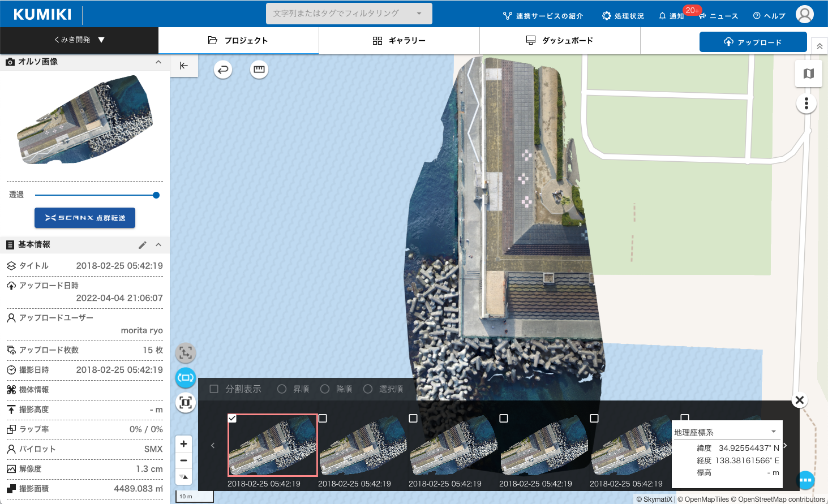828x504 pixels.
Task: Uncheck the first thumbnail's checkbox
Action: pos(232,419)
